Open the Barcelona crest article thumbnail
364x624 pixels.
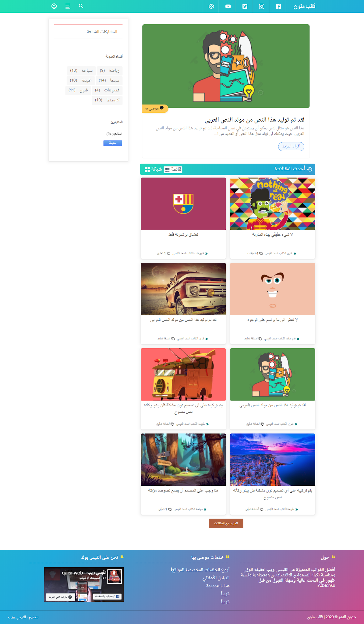pyautogui.click(x=183, y=204)
